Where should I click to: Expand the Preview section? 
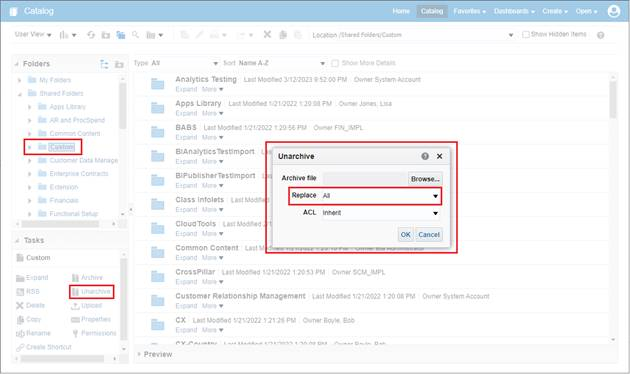click(x=139, y=354)
